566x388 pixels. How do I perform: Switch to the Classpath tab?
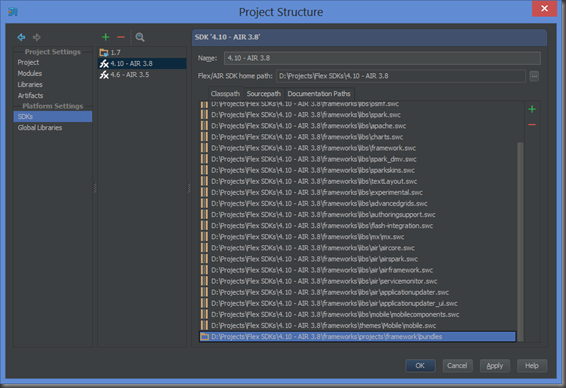pos(225,94)
